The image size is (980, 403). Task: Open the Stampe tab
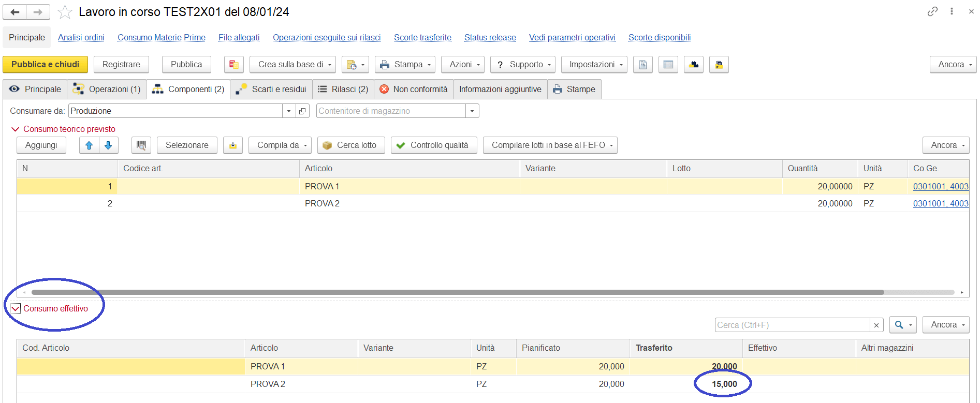click(x=574, y=89)
